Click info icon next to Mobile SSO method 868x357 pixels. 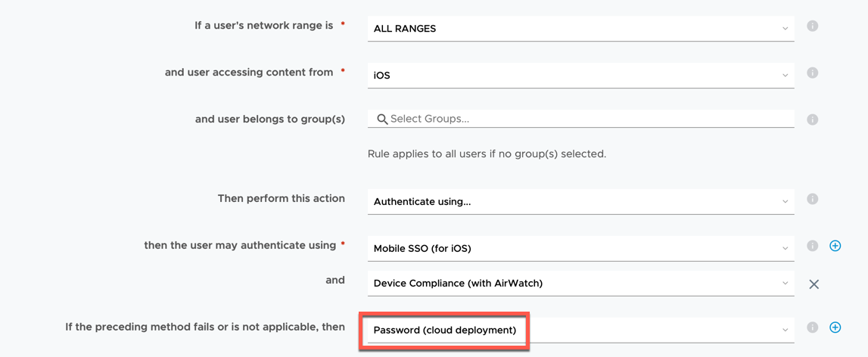[812, 246]
